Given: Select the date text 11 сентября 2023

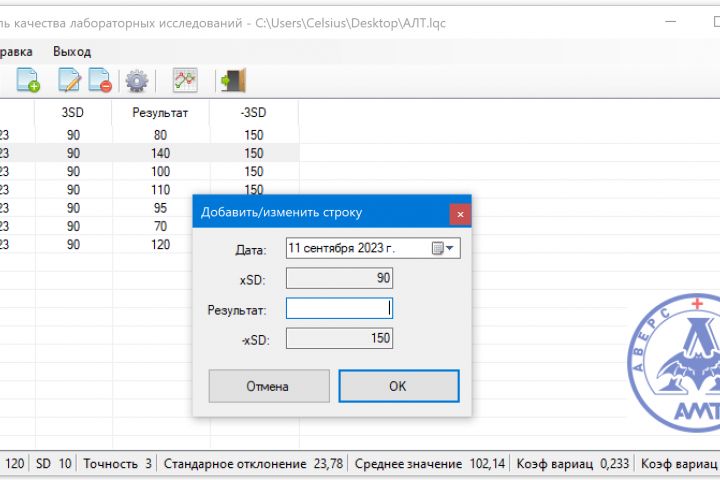Looking at the screenshot, I should [x=341, y=248].
